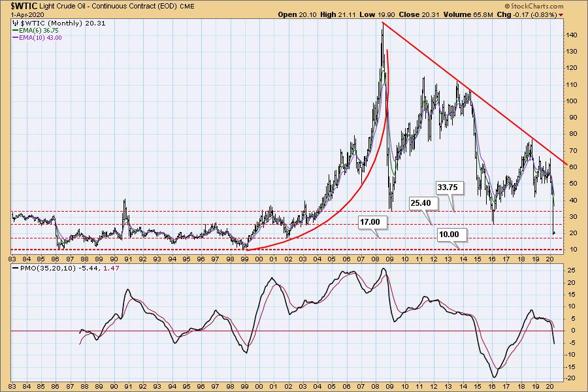The width and height of the screenshot is (588, 392).
Task: Click the '$WTIC (Monthly) 20.31' legend entry
Action: pyautogui.click(x=62, y=24)
